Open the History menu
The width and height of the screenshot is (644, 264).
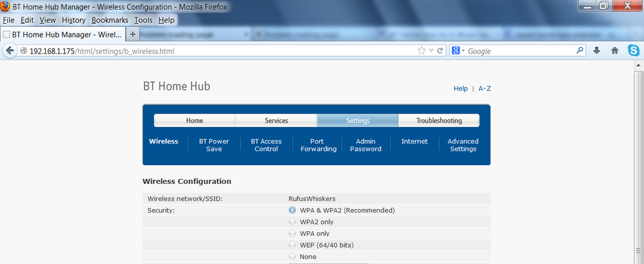click(x=73, y=20)
